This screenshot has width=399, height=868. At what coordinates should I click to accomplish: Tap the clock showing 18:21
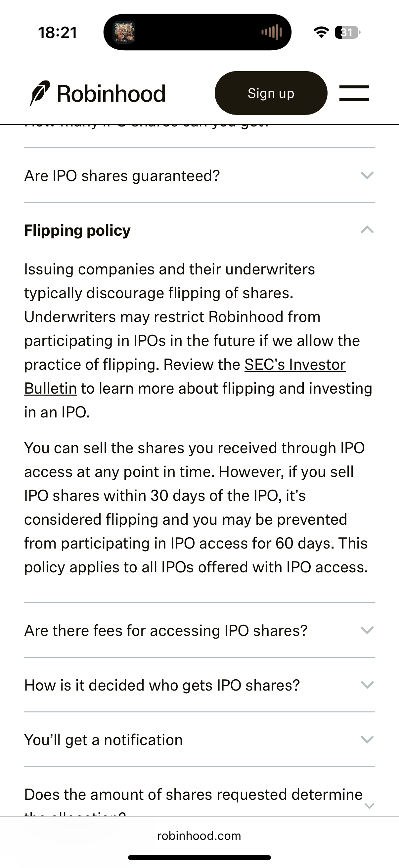(57, 32)
